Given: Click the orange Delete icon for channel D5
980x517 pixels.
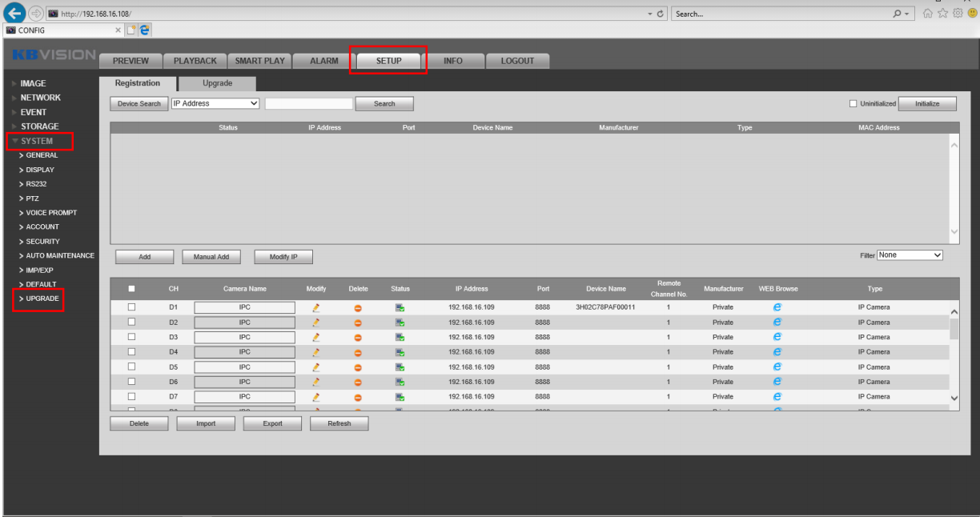Looking at the screenshot, I should tap(358, 367).
